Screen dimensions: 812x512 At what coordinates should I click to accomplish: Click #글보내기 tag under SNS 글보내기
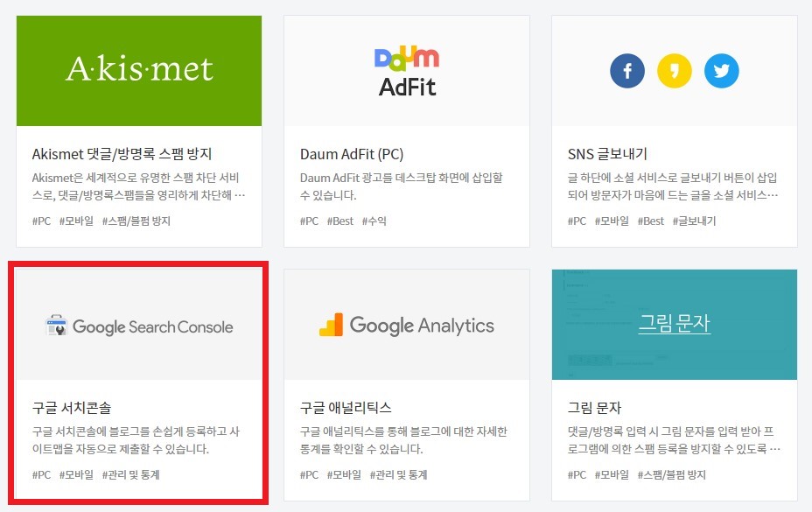pyautogui.click(x=694, y=221)
